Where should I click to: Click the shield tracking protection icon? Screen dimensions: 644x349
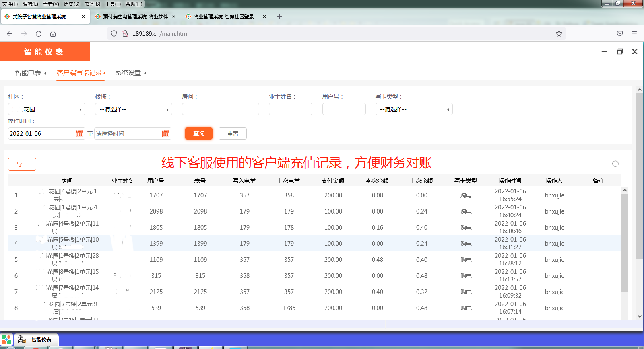114,34
